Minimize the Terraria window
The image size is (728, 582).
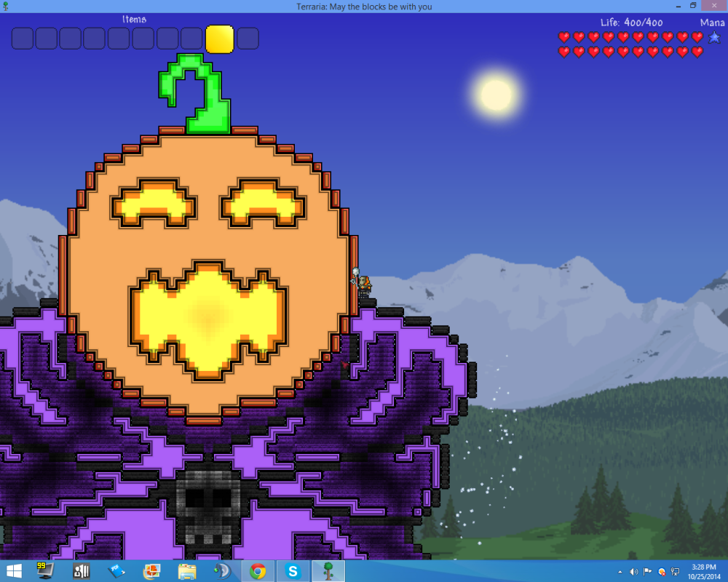pos(678,6)
